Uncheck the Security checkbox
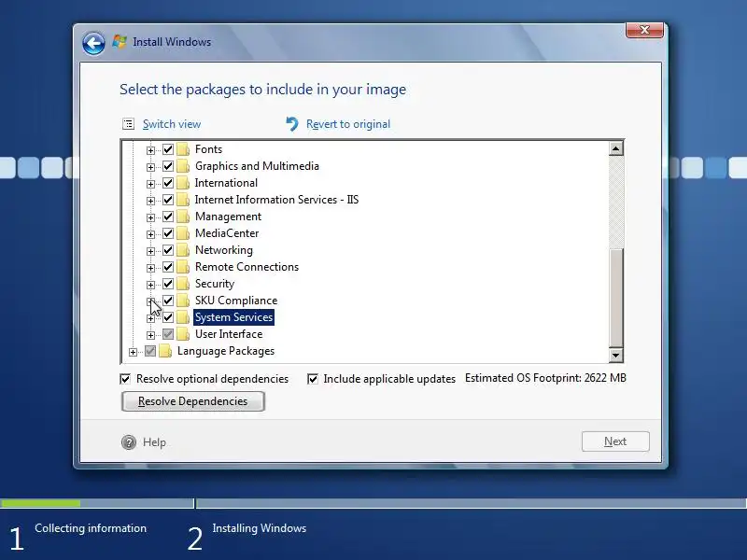This screenshot has width=747, height=560. 168,284
